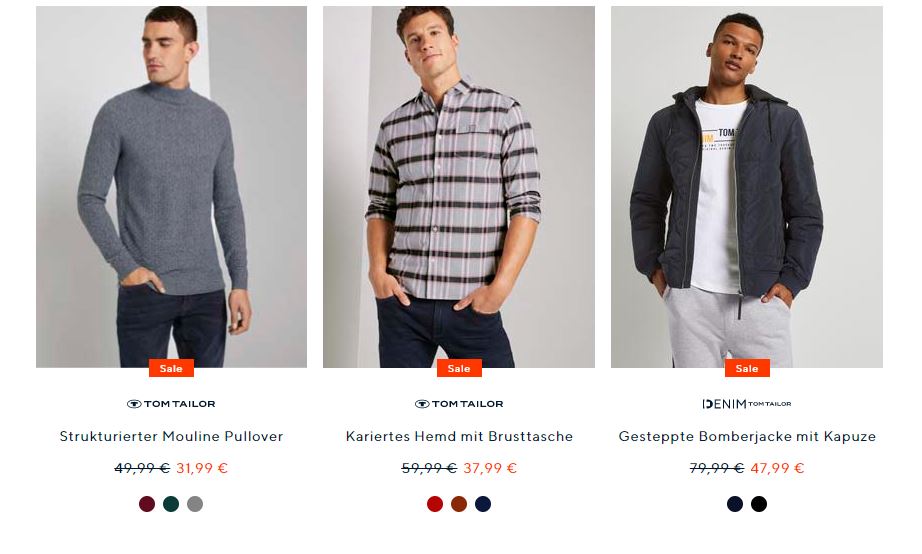
Task: Choose the navy swatch for the bomber jacket
Action: click(x=735, y=504)
